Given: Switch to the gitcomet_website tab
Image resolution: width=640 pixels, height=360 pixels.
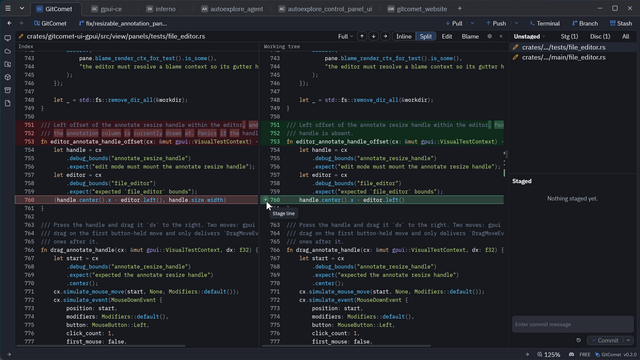Looking at the screenshot, I should [417, 9].
